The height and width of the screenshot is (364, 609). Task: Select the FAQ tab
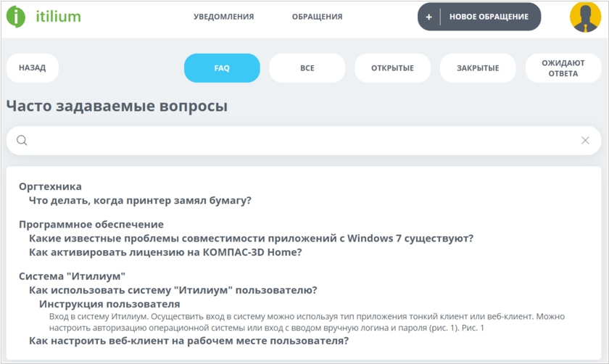click(x=222, y=68)
